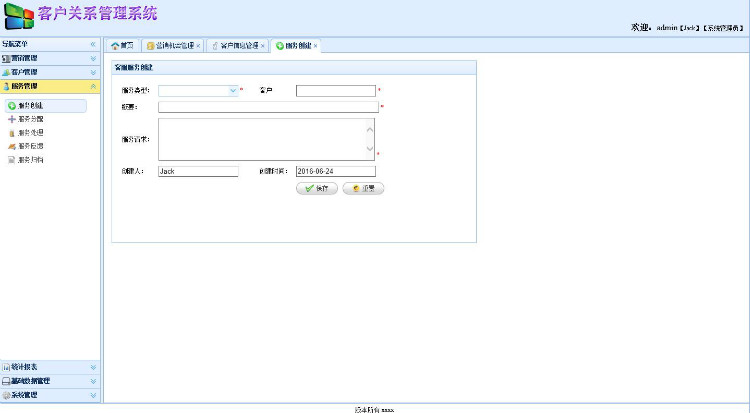
Task: Click the text area scroll-up arrow
Action: point(370,130)
